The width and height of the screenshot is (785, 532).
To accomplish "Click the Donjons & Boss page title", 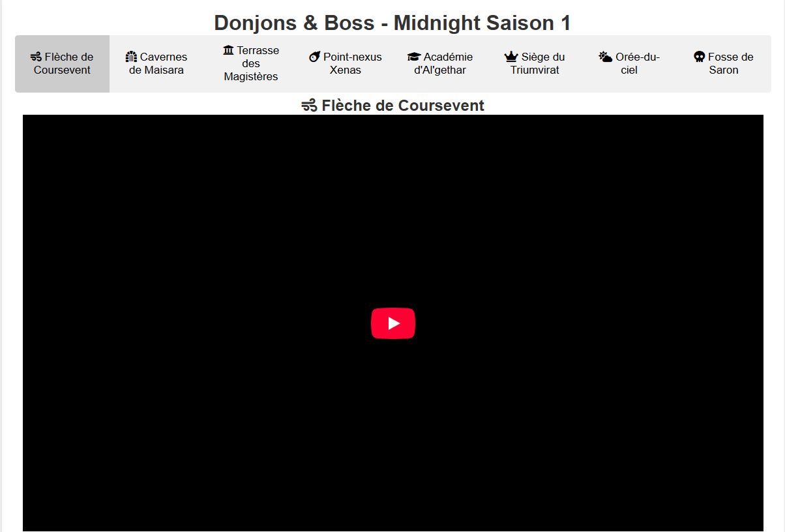I will coord(392,23).
